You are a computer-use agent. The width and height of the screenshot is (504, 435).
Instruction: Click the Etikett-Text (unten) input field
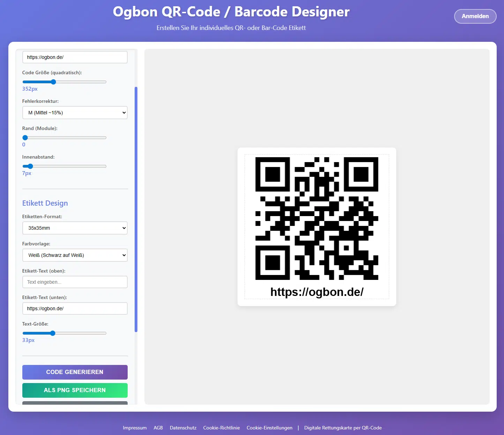click(75, 308)
